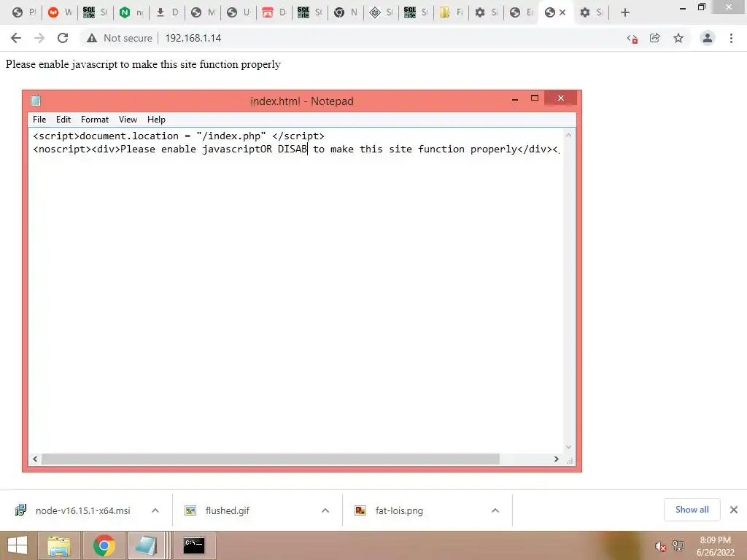Switch to the globe tab labeled 'U'
This screenshot has height=560, width=747.
[239, 12]
